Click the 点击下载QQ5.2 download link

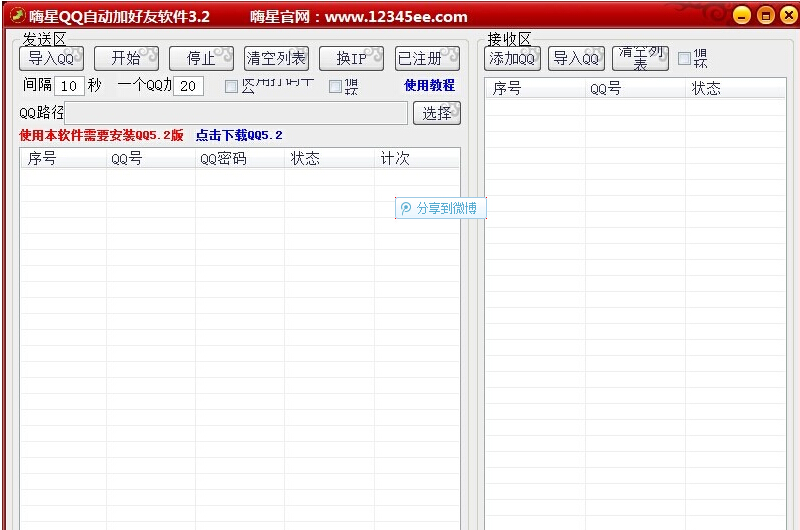point(239,135)
